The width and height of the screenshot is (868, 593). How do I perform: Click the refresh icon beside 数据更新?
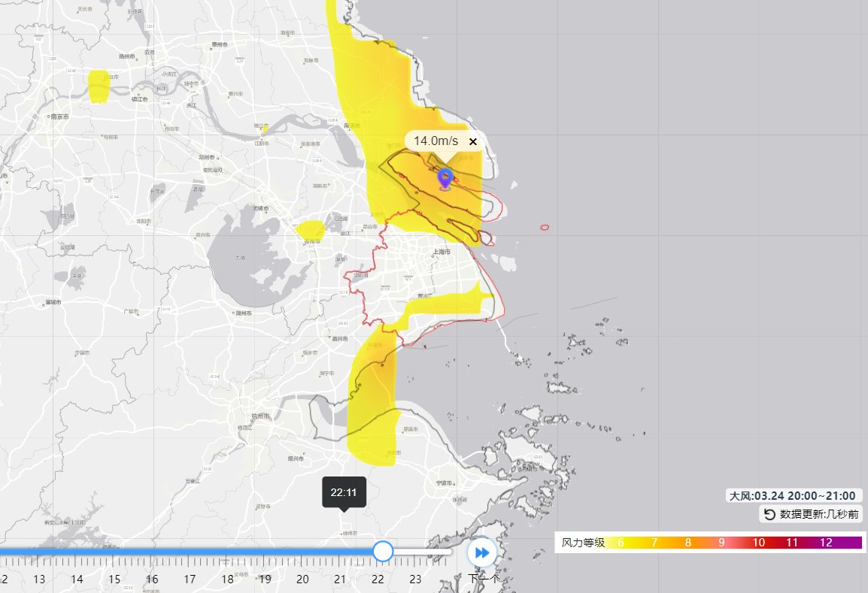(x=769, y=514)
